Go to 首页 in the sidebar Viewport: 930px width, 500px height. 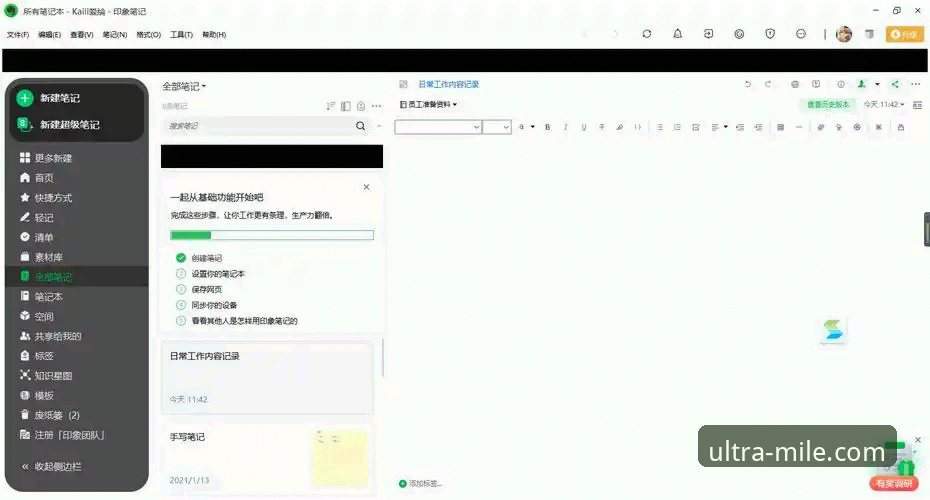tap(37, 177)
